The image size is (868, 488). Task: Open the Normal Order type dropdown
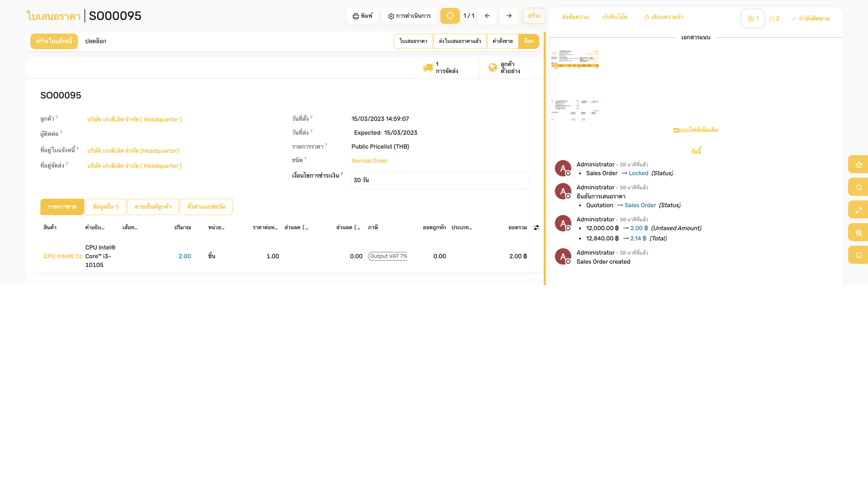[x=369, y=160]
